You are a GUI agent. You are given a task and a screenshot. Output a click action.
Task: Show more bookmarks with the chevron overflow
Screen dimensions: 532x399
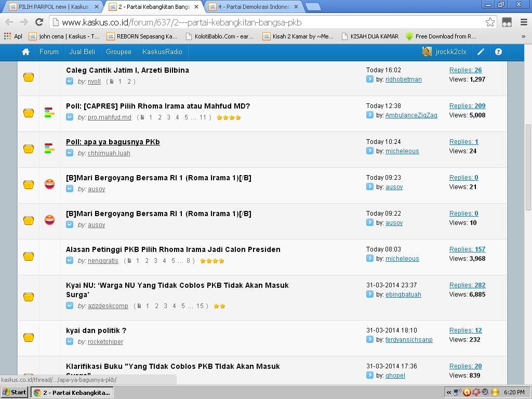(523, 36)
